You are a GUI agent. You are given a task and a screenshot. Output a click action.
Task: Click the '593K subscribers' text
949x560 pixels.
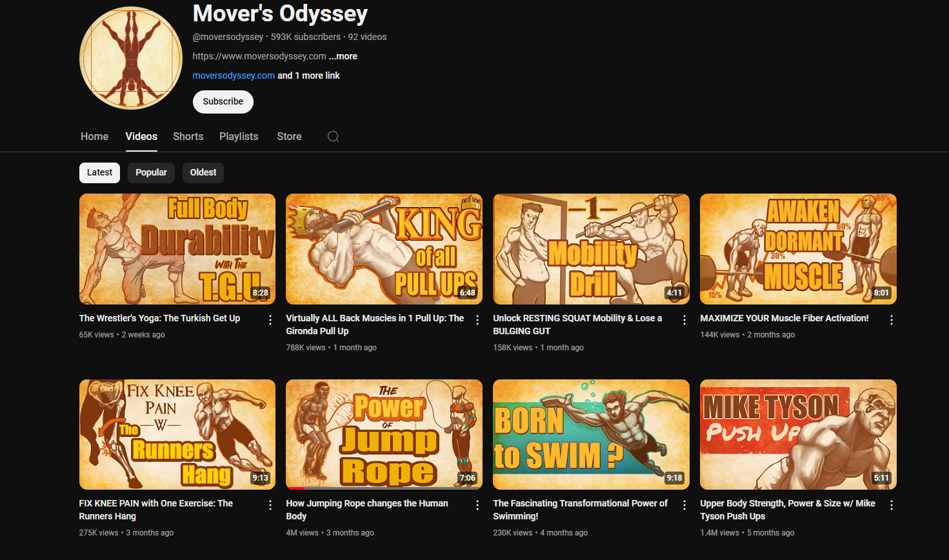coord(306,37)
